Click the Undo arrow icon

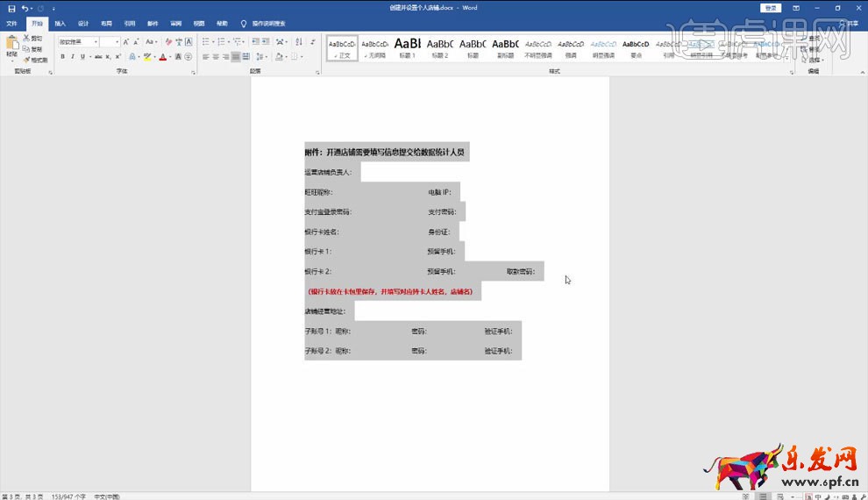(x=25, y=8)
